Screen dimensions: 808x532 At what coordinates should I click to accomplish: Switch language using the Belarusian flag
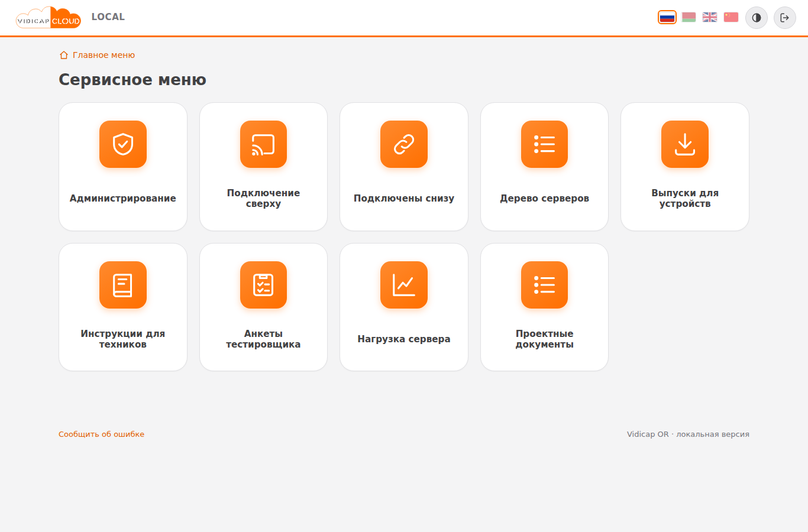click(689, 17)
